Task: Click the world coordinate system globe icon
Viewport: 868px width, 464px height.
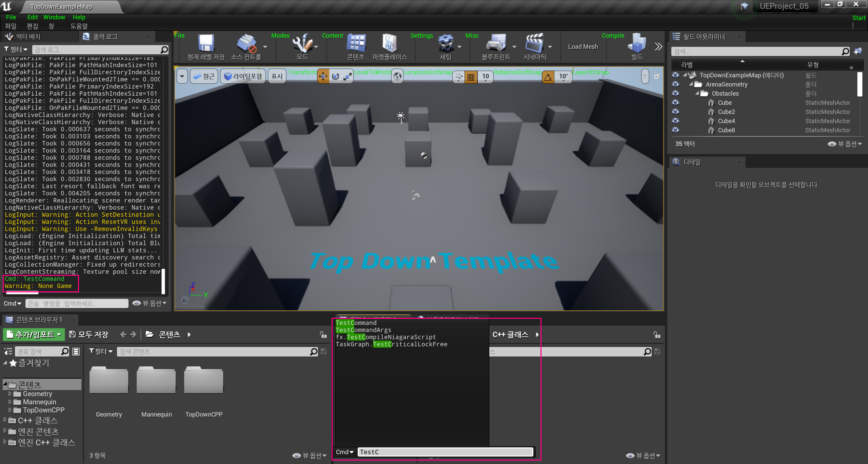Action: point(397,77)
